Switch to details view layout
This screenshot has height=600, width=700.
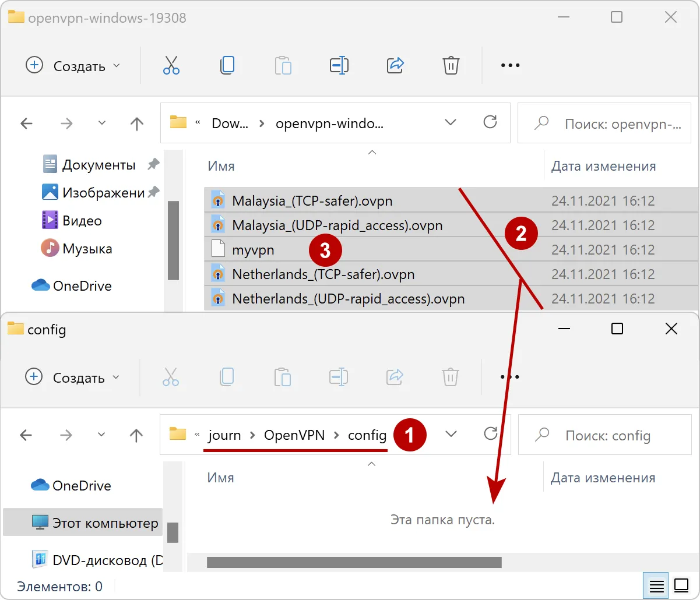(x=655, y=585)
